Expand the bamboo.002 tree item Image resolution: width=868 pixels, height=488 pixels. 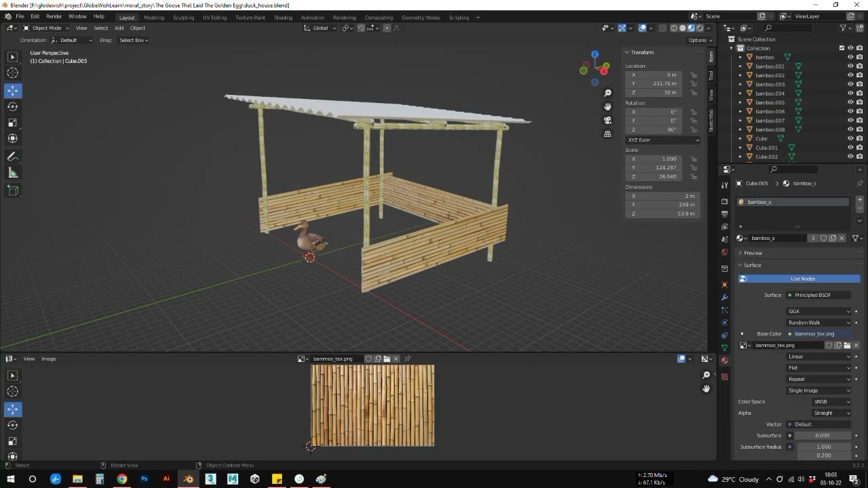tap(741, 75)
